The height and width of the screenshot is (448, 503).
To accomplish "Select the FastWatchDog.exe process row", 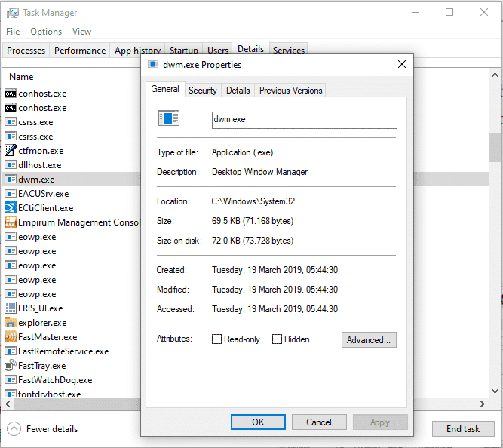I will pos(71,379).
